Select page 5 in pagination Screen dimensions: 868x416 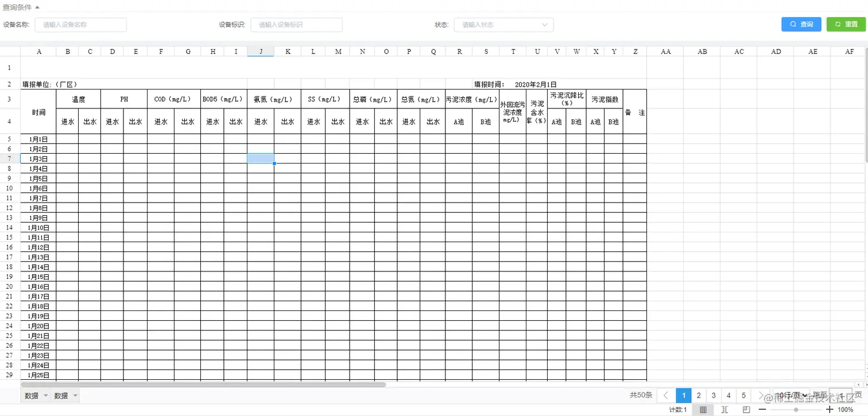tap(743, 395)
